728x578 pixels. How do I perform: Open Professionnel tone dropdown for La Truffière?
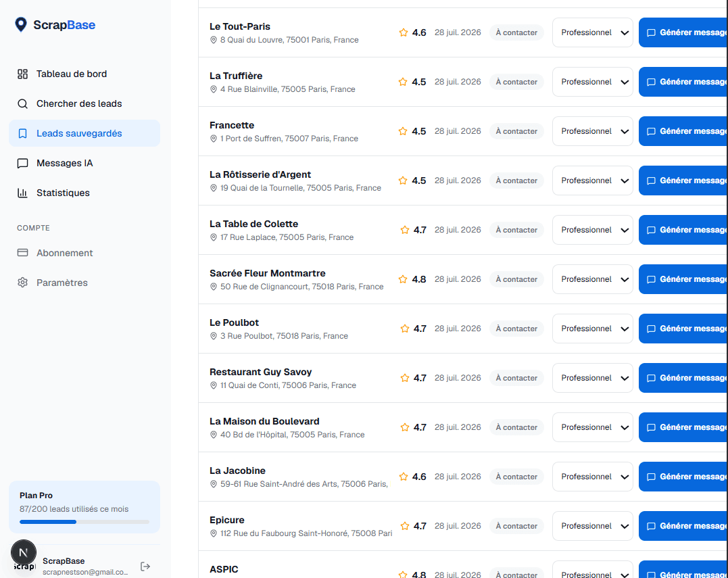tap(592, 82)
